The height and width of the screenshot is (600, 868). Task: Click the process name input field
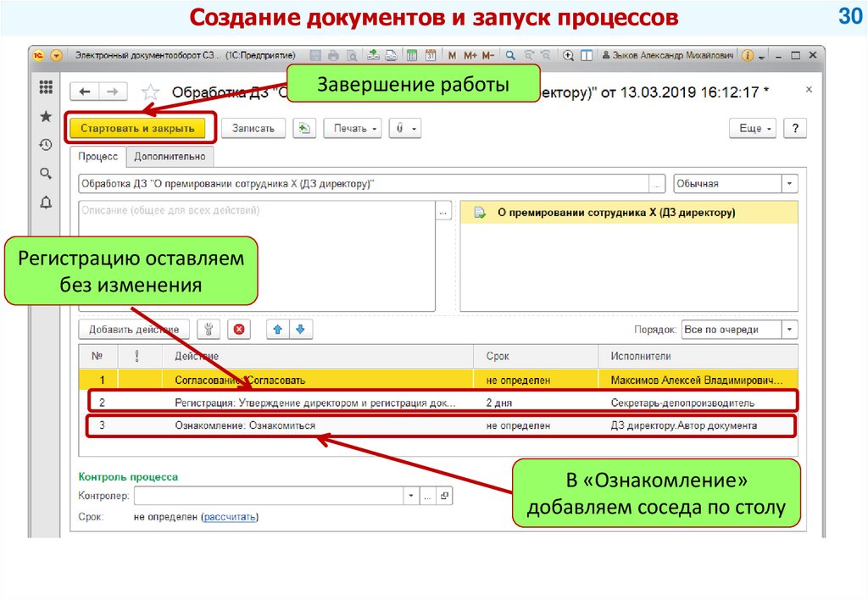click(364, 184)
